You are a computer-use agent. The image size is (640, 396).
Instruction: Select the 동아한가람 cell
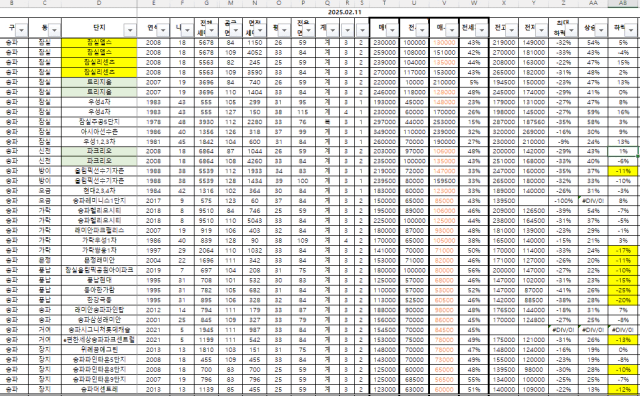click(99, 290)
